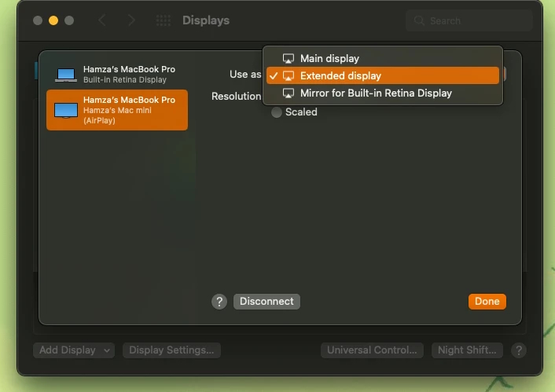Select the Built-in Retina Display entry
Screen dimensions: 555x392
point(117,75)
